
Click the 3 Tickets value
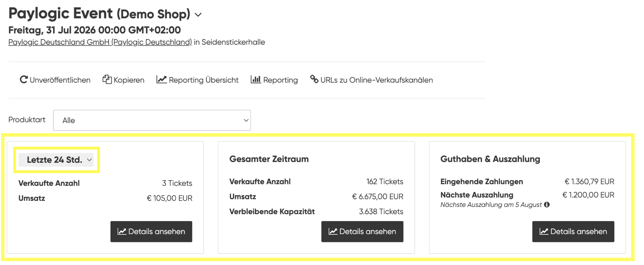tap(177, 183)
